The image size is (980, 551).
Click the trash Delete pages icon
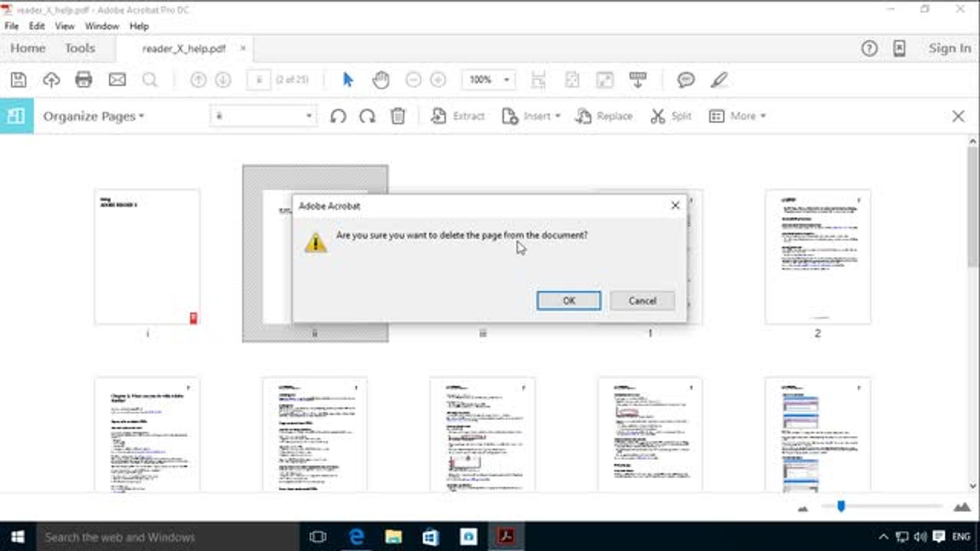coord(398,116)
